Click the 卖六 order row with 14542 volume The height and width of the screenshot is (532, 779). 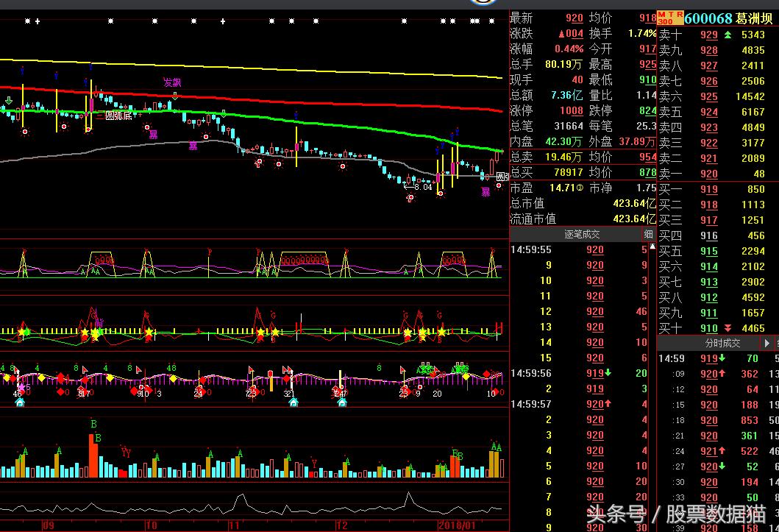717,96
